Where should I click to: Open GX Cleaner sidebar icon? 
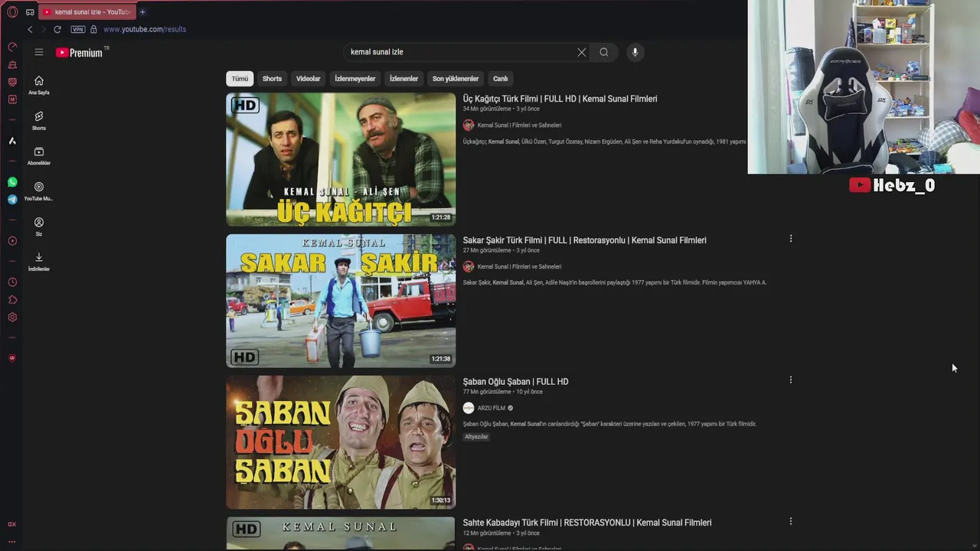point(12,64)
